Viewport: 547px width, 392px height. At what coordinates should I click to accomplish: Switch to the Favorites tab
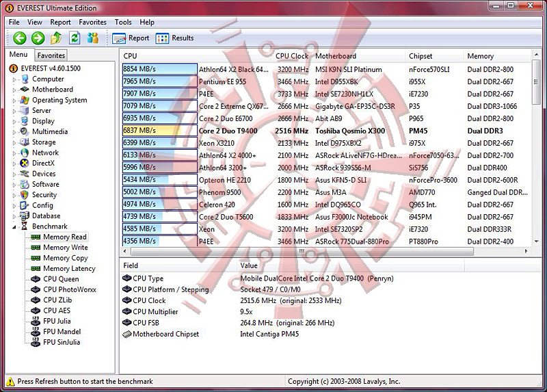click(51, 55)
